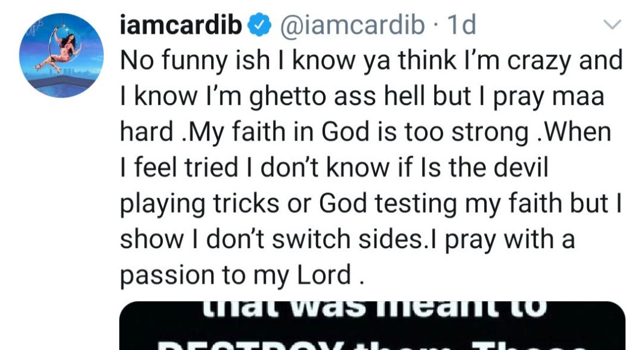Click the blue verified badge
The width and height of the screenshot is (644, 350).
[257, 25]
